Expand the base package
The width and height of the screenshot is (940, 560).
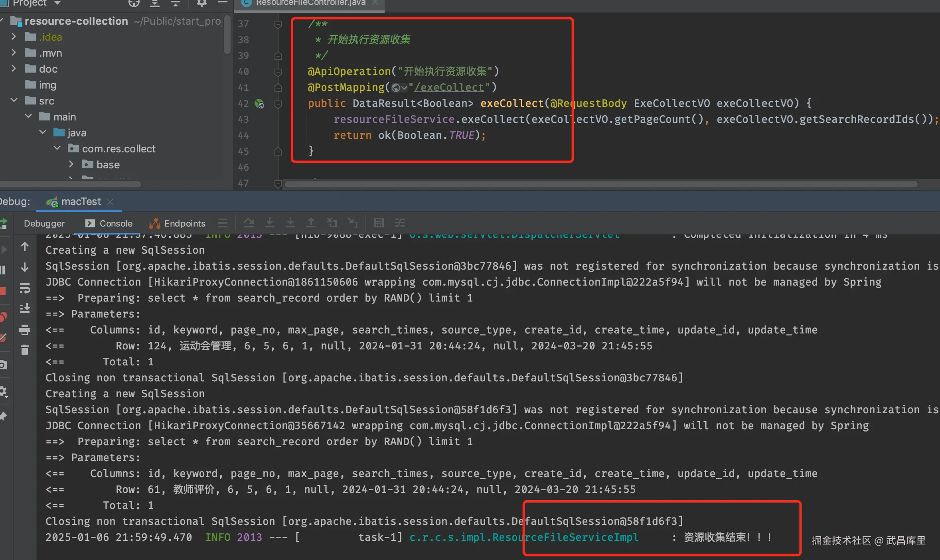tap(71, 164)
